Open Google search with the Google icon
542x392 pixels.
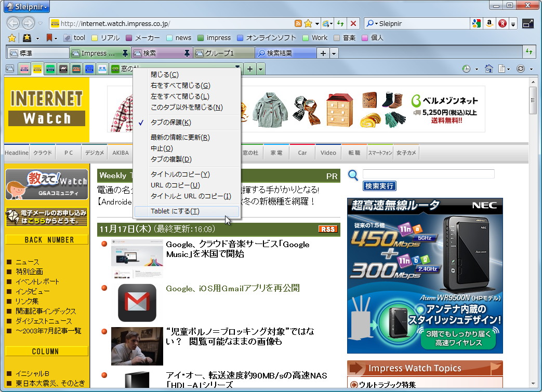(x=477, y=23)
